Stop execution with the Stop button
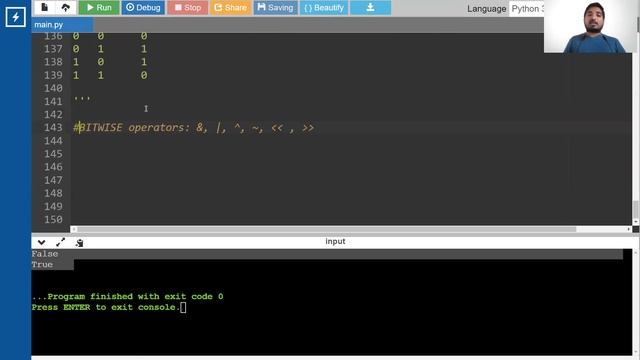Viewport: 640px width, 360px height. [188, 7]
